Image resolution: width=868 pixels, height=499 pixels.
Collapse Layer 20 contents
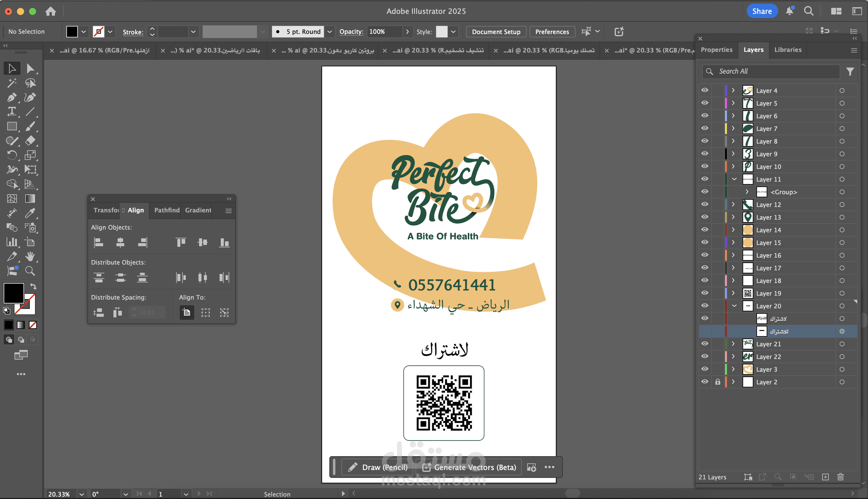tap(734, 306)
